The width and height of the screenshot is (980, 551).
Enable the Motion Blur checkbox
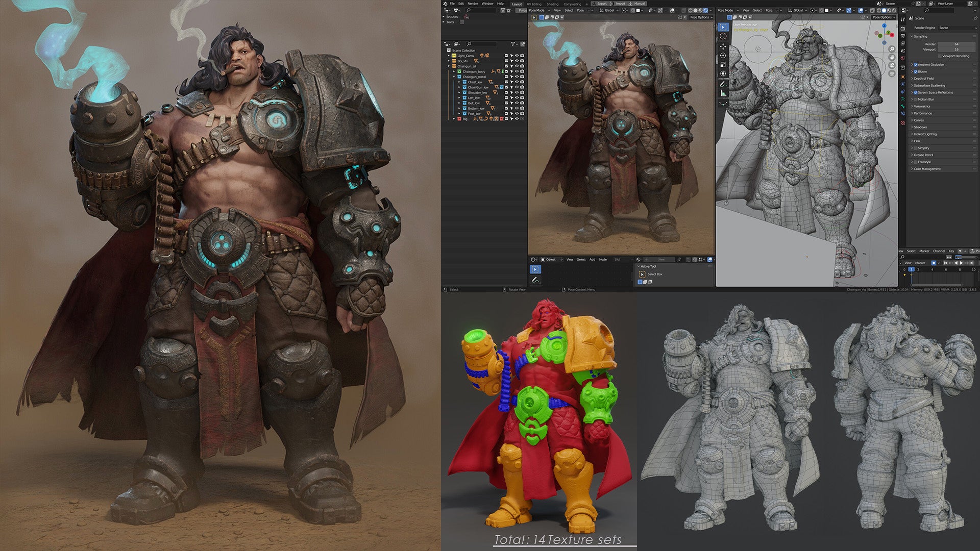click(915, 99)
